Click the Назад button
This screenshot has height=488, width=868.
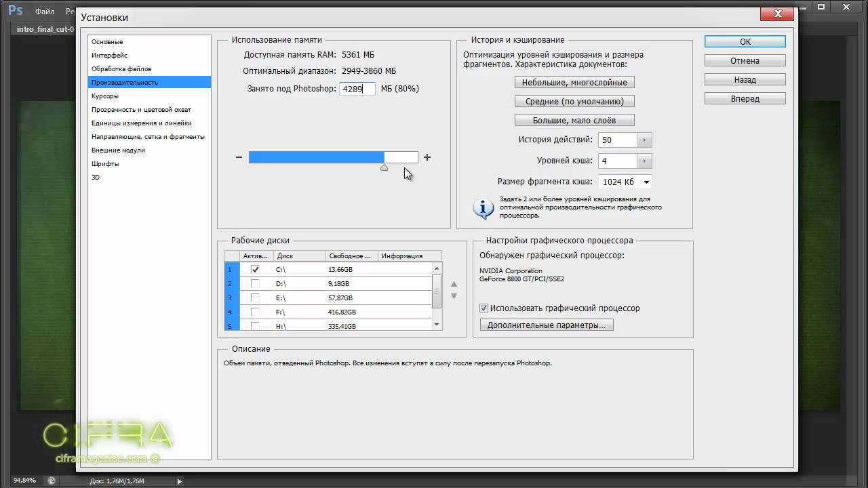click(745, 79)
